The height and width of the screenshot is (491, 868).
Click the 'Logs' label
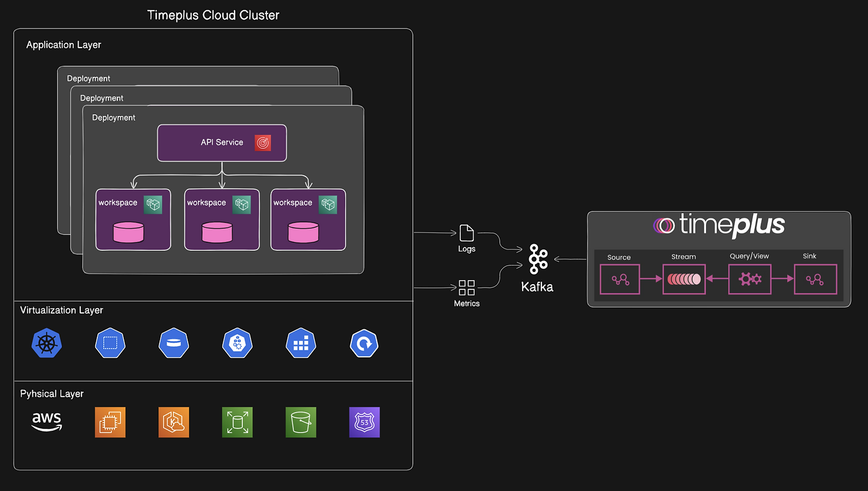tap(467, 249)
